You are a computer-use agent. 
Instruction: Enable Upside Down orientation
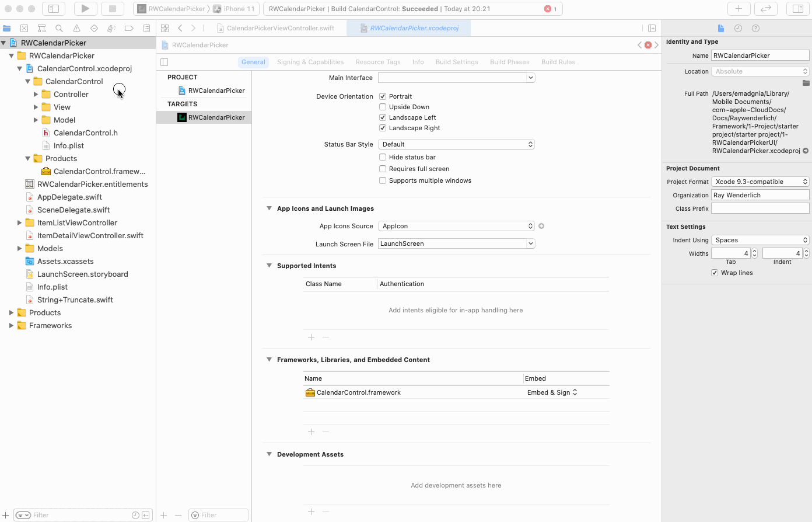383,107
